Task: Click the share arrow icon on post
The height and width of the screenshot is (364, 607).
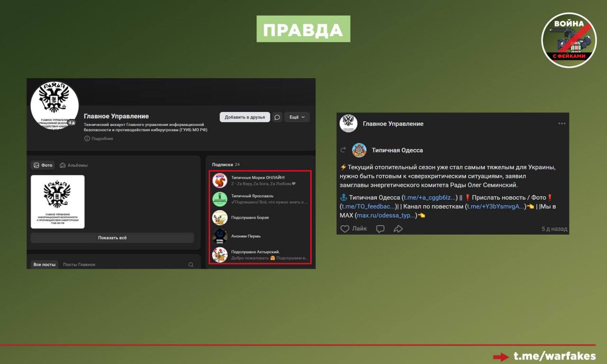Action: (x=398, y=229)
